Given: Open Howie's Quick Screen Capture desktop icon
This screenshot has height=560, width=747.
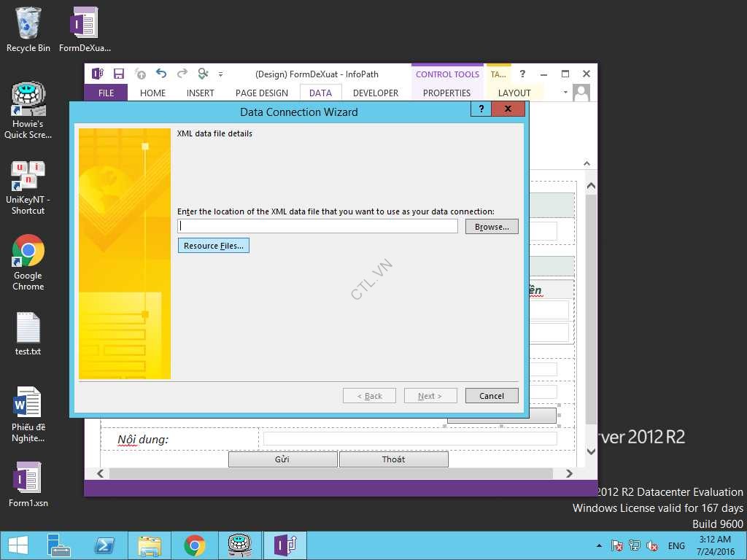Looking at the screenshot, I should pos(28,111).
